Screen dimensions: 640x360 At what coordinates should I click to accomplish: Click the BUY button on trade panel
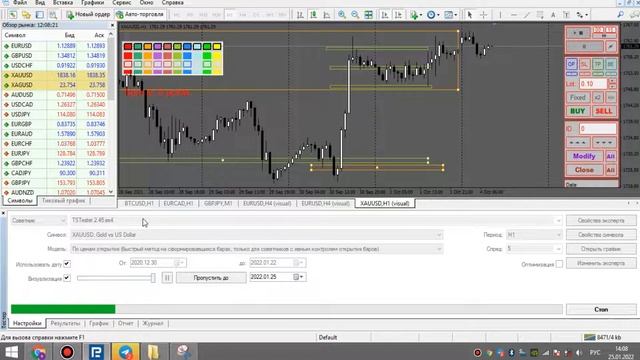click(x=578, y=111)
